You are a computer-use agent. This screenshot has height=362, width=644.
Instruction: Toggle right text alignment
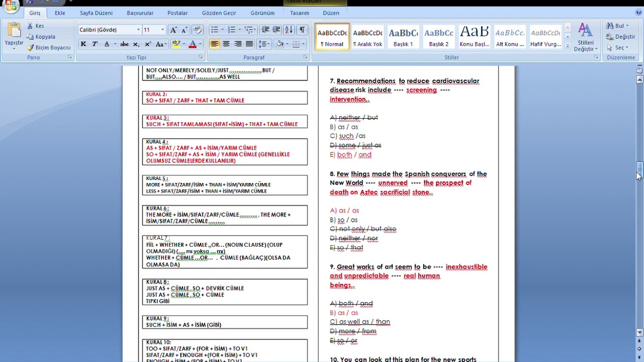[x=237, y=44]
